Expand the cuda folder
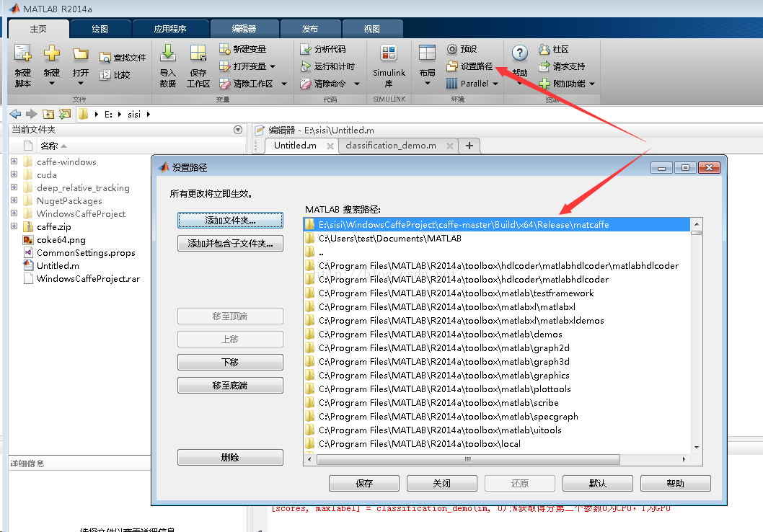This screenshot has height=532, width=763. (x=14, y=174)
